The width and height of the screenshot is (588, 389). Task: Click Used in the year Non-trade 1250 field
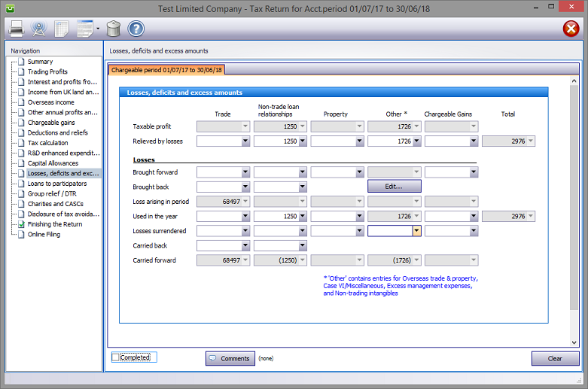click(276, 216)
